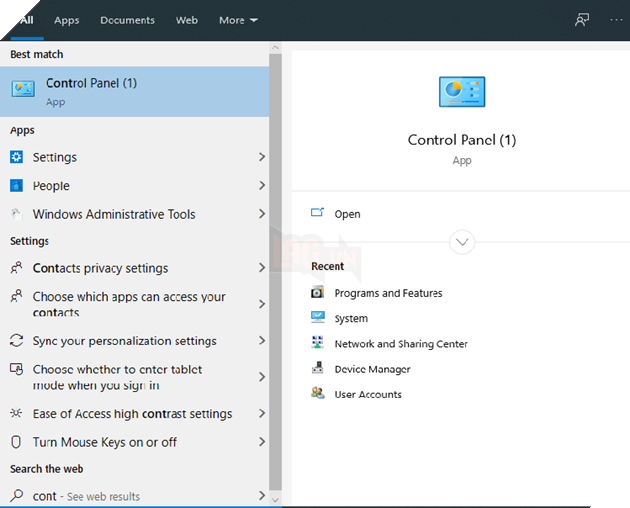
Task: Select the Apps filter tab
Action: (67, 20)
